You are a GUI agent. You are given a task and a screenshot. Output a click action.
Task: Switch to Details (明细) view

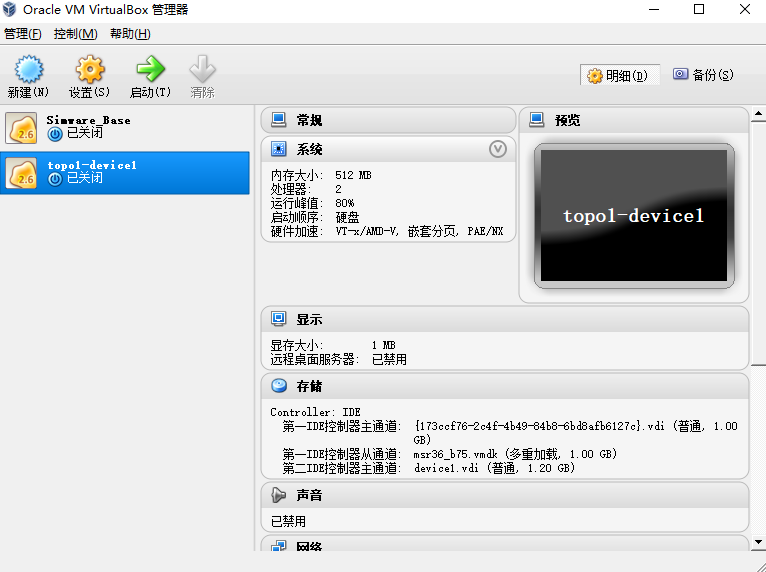619,75
